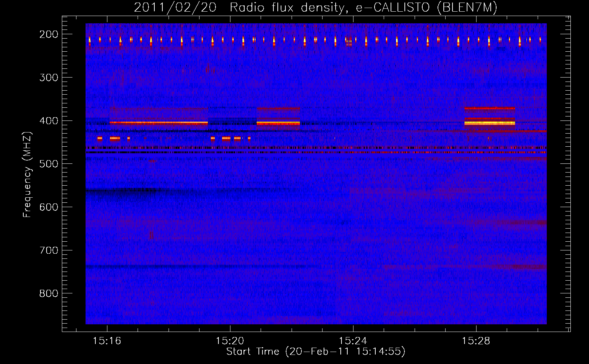
Task: Click the 15:24 time tick label
Action: click(353, 341)
